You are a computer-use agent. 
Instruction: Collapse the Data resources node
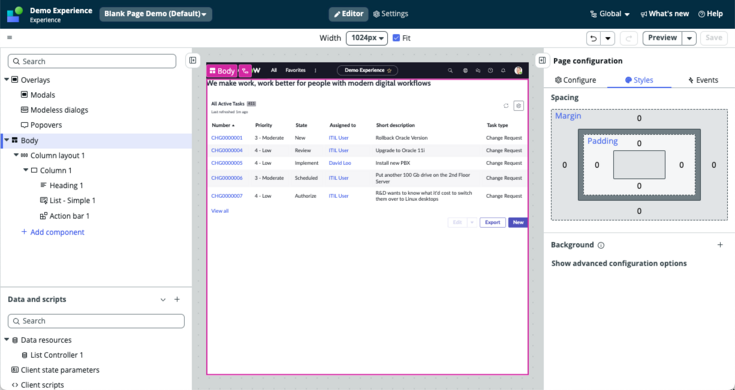click(x=7, y=340)
